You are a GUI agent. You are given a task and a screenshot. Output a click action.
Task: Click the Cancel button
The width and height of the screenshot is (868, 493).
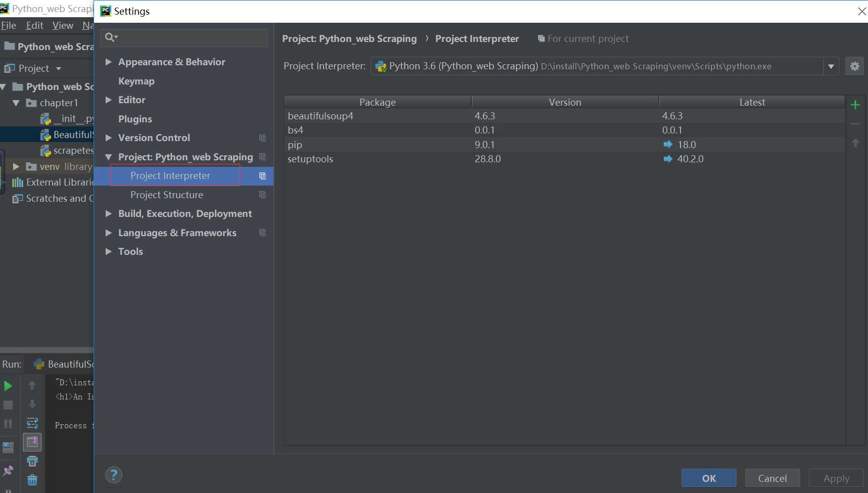pyautogui.click(x=772, y=478)
